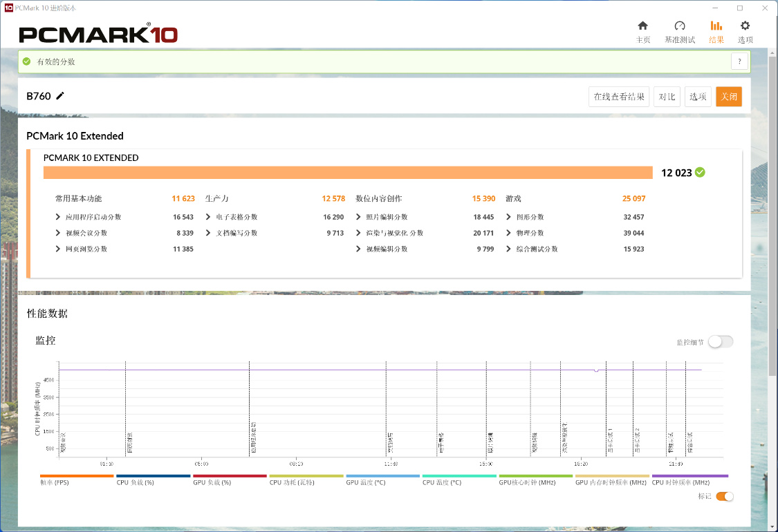Click 在线查看结果 button

(619, 97)
